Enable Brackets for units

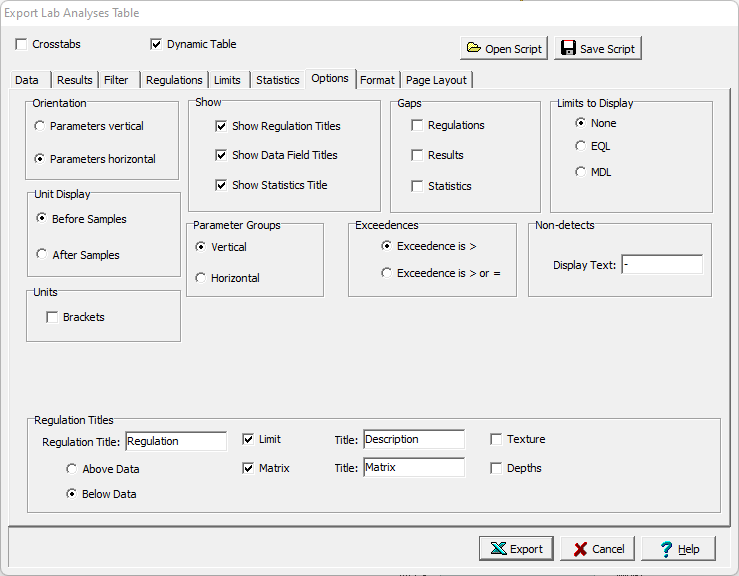(x=52, y=318)
